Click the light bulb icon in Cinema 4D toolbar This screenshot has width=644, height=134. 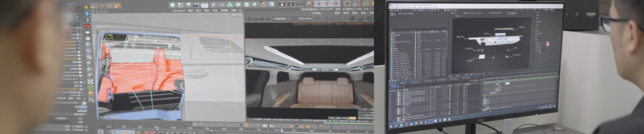188,5
